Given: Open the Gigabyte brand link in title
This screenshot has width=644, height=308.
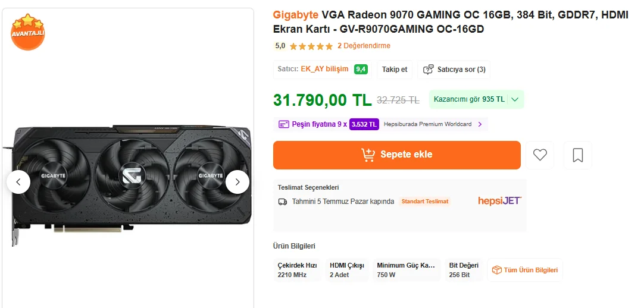Looking at the screenshot, I should 296,15.
